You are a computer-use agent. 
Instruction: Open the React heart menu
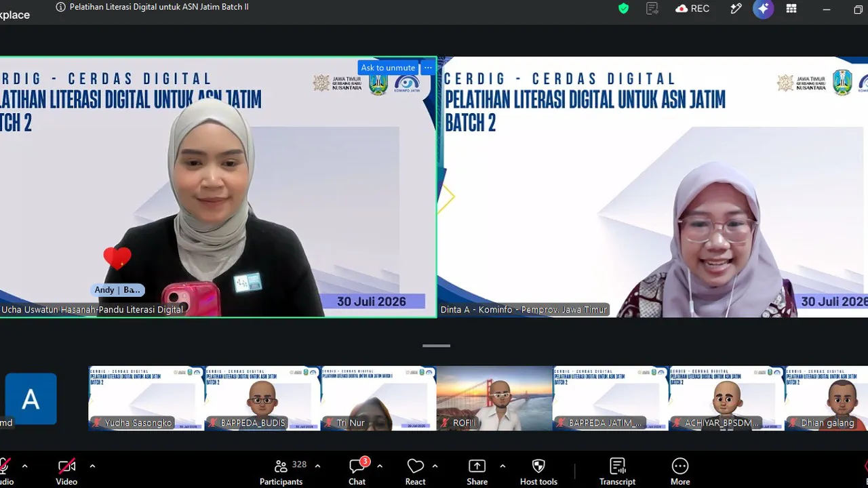click(x=415, y=472)
